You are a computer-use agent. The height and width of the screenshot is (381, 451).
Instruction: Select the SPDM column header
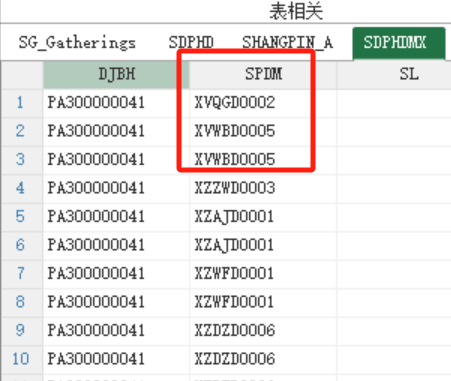263,74
